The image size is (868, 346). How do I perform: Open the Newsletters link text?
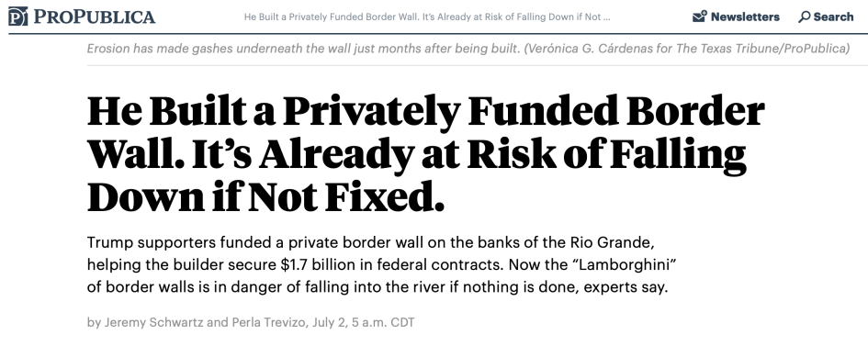745,17
